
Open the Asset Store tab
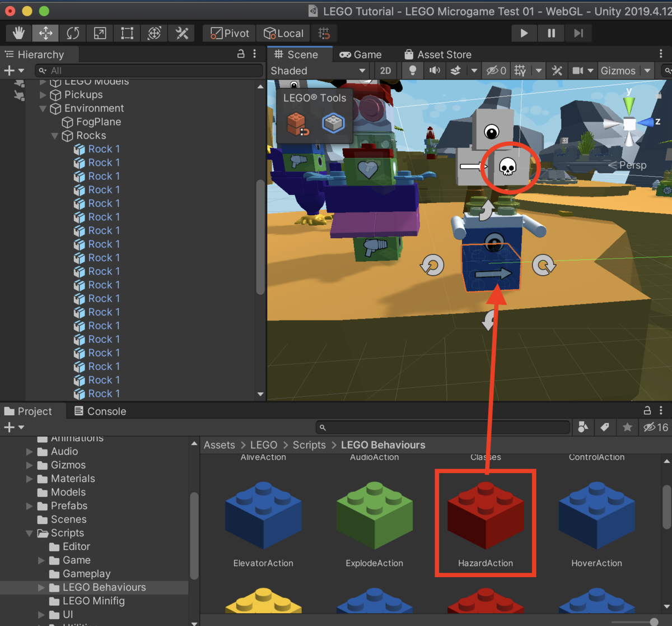pos(438,54)
